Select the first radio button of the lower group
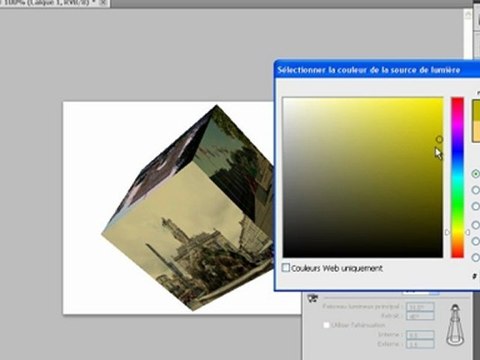 [476, 225]
